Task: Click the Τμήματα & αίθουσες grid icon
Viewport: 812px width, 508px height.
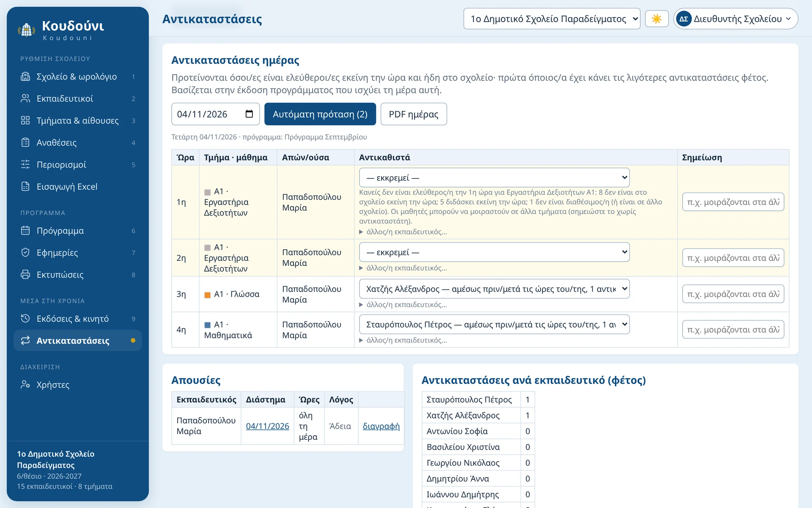Action: [25, 121]
